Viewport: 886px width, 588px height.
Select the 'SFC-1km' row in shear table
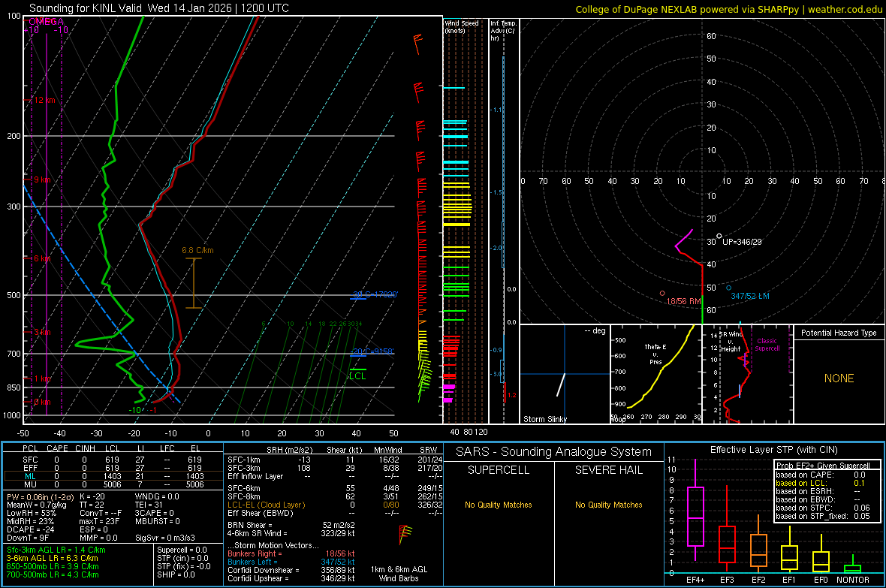click(333, 460)
